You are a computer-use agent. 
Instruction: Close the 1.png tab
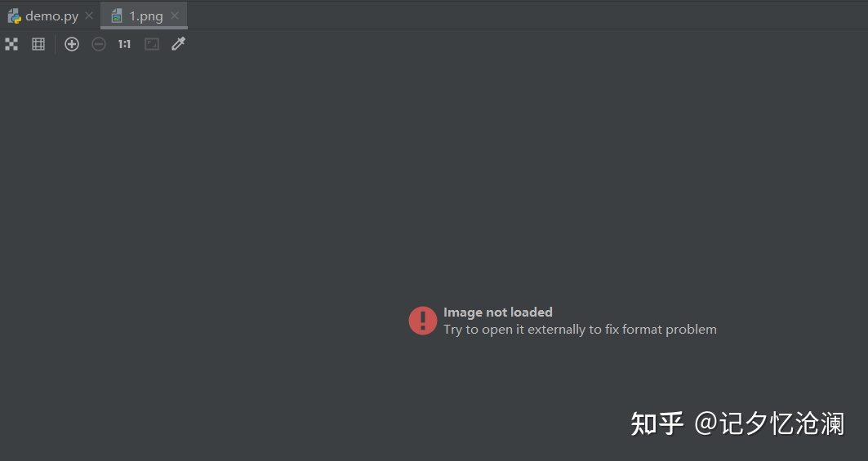coord(175,16)
